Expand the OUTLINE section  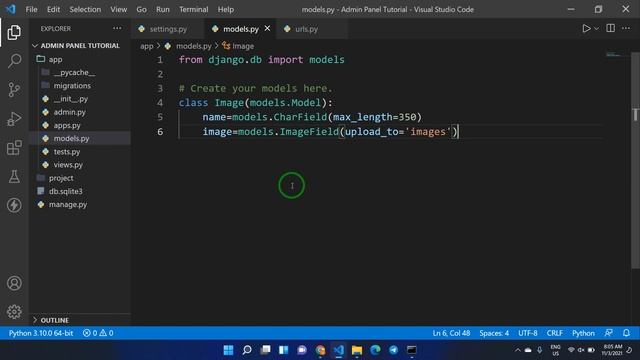click(x=80, y=320)
